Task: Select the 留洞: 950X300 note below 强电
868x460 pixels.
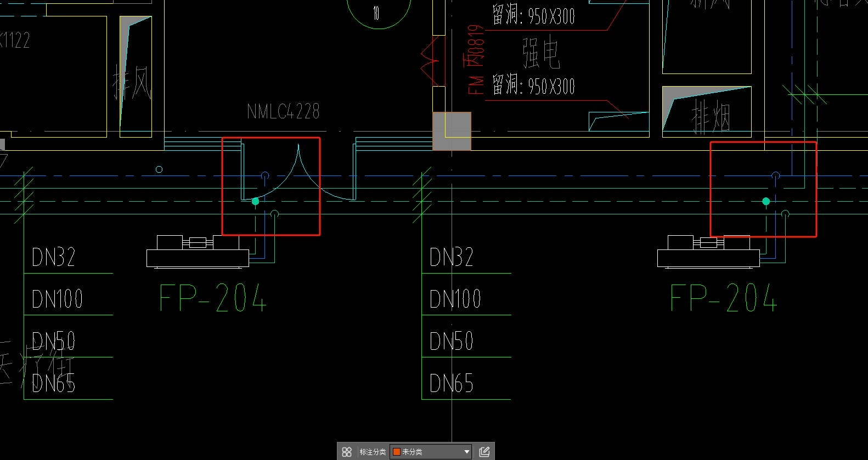Action: tap(533, 86)
